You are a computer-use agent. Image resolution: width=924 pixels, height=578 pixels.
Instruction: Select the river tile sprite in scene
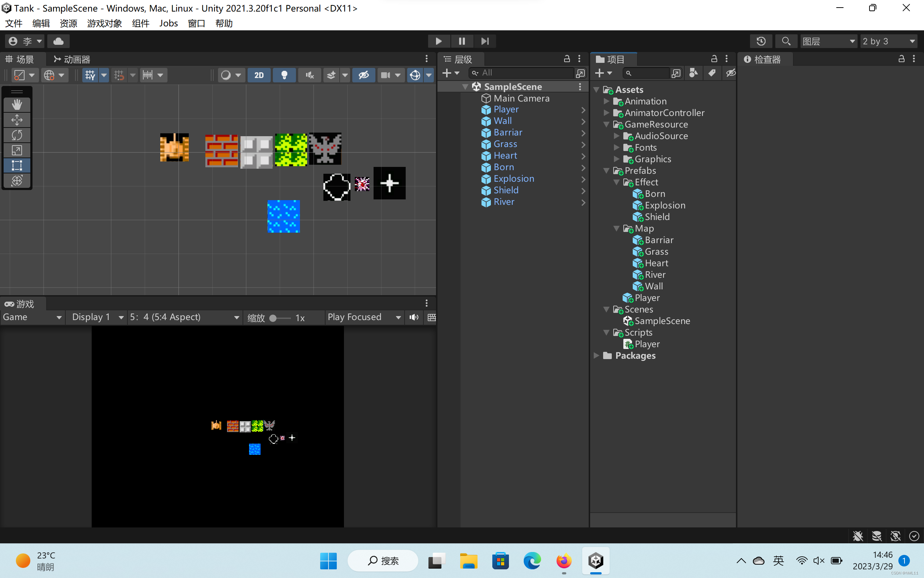[283, 216]
